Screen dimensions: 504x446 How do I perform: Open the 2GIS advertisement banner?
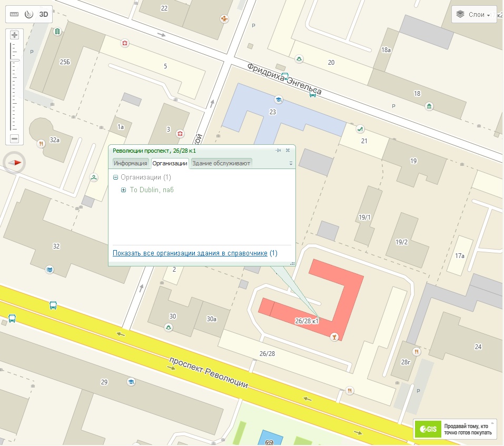(455, 429)
